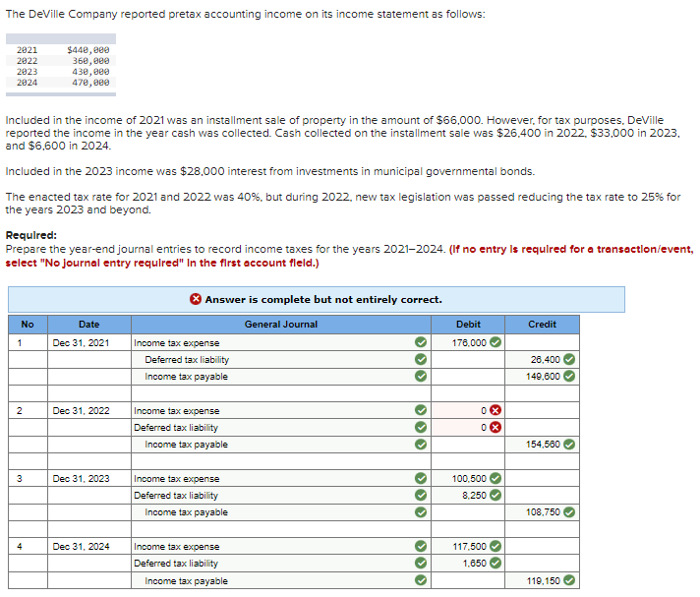Select the 2024 Income tax payable account field
Viewport: 700px width, 597px height.
click(281, 580)
